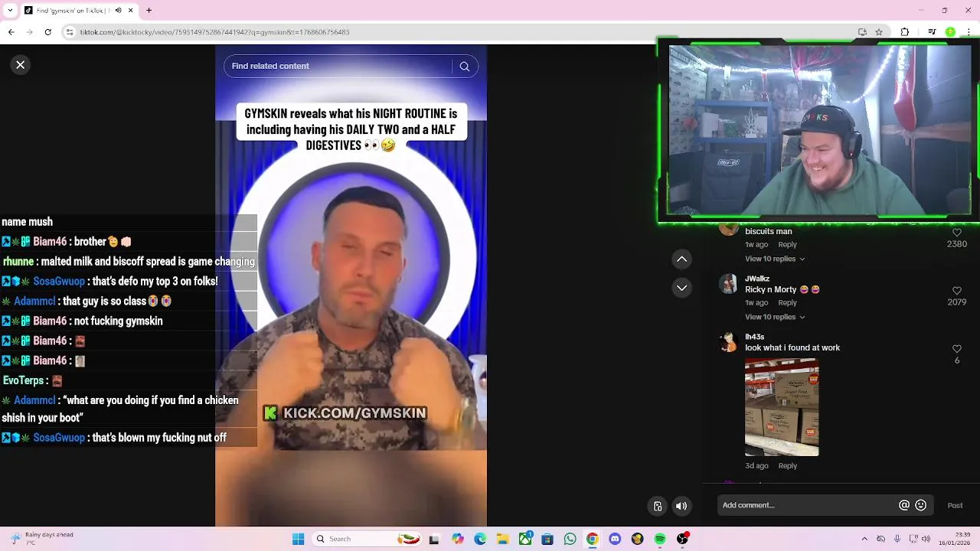The image size is (980, 551).
Task: Open the Xbox app on the taskbar
Action: tap(525, 540)
